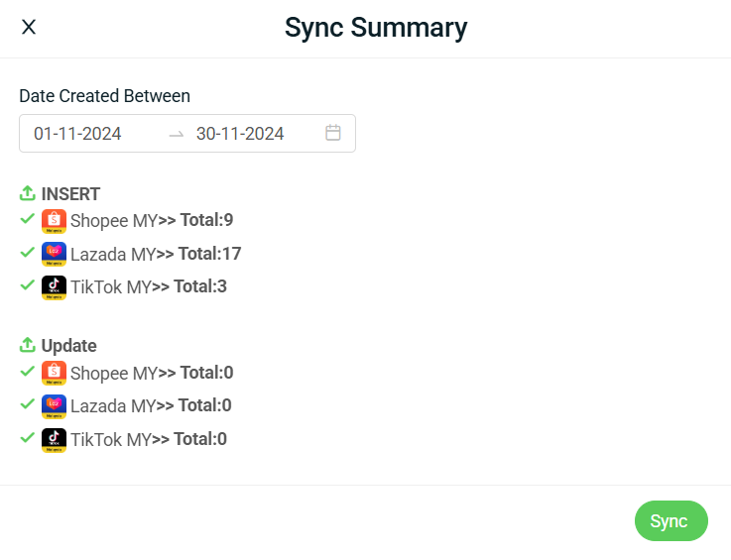Image resolution: width=731 pixels, height=560 pixels.
Task: Click the TikTok MY icon under Update
Action: pos(54,440)
